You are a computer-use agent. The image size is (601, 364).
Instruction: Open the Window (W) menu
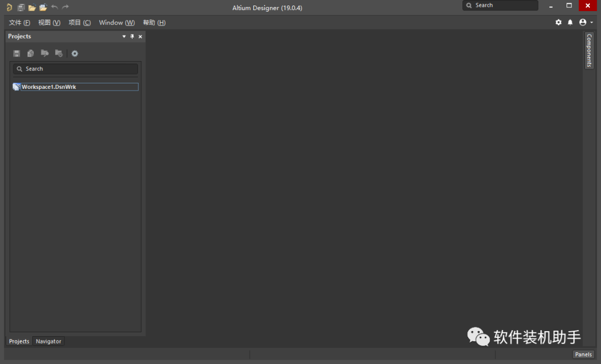point(117,23)
